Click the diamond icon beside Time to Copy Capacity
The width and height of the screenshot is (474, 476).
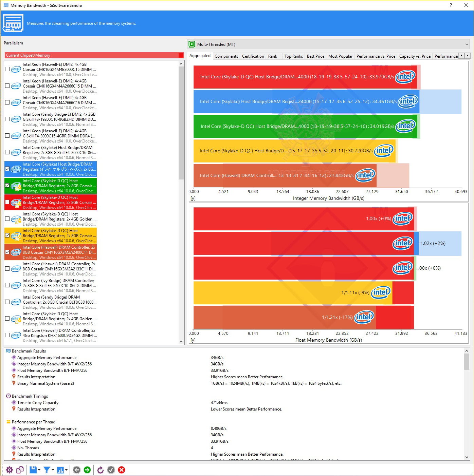click(x=14, y=403)
